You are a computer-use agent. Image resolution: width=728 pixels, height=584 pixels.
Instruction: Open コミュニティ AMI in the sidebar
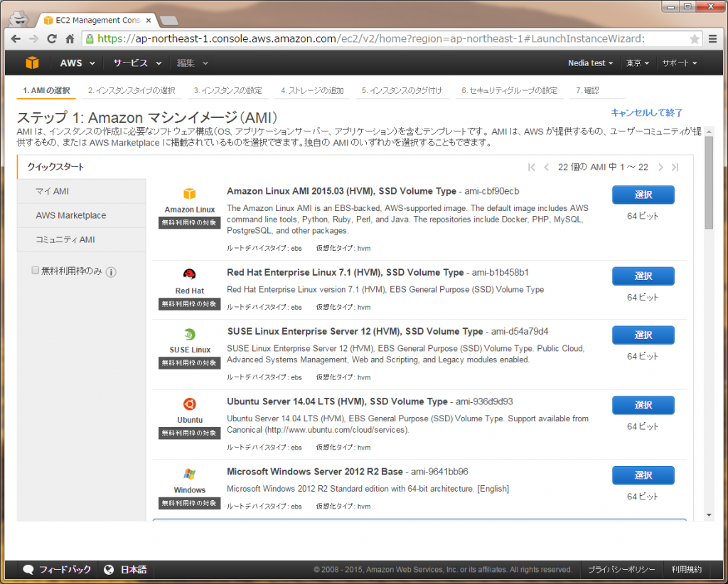tap(82, 239)
